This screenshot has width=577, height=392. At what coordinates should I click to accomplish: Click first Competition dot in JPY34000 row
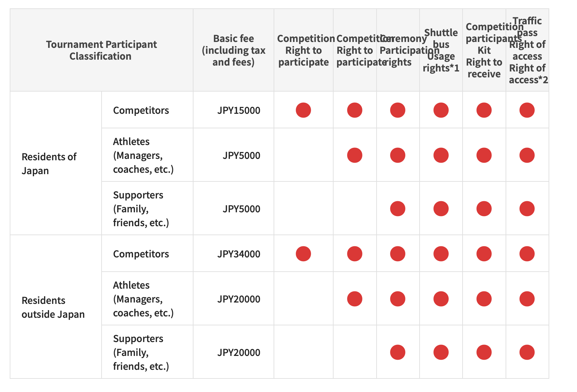tap(303, 254)
